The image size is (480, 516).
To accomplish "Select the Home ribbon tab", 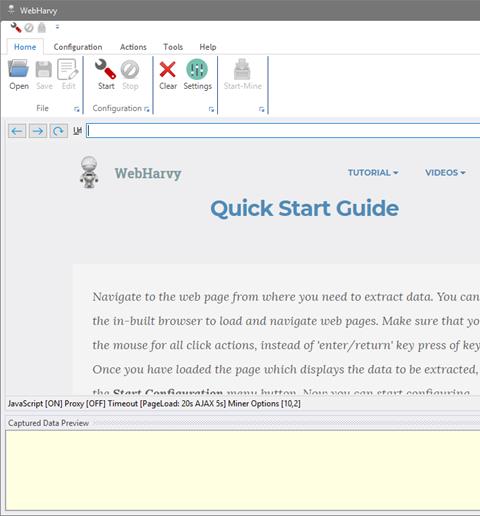I will pos(25,47).
